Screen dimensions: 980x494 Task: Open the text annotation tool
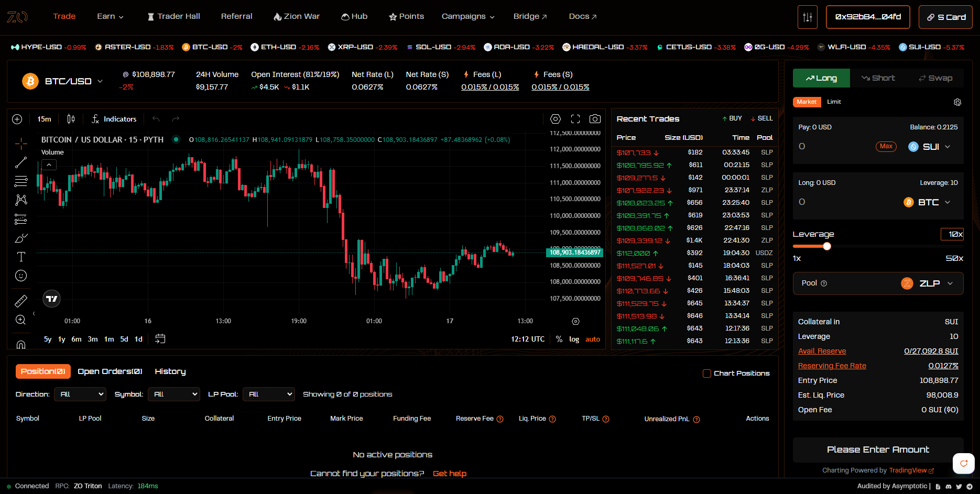click(21, 257)
